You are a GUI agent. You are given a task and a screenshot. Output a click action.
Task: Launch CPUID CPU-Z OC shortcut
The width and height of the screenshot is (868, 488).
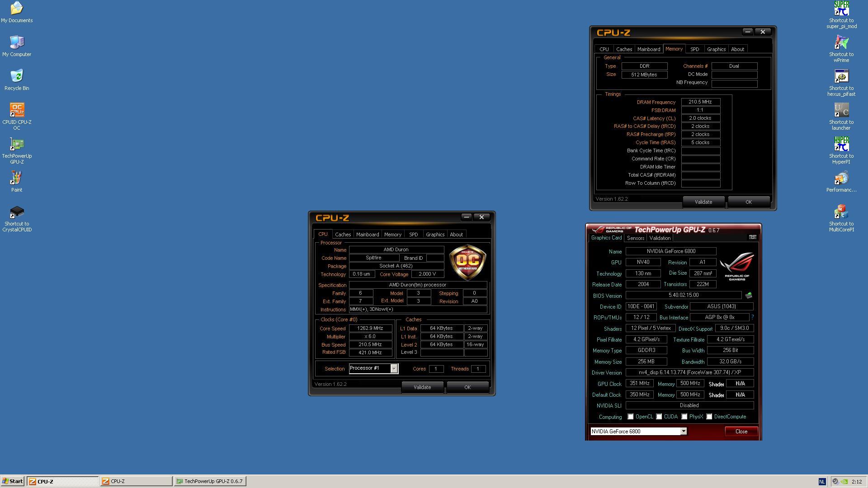17,116
